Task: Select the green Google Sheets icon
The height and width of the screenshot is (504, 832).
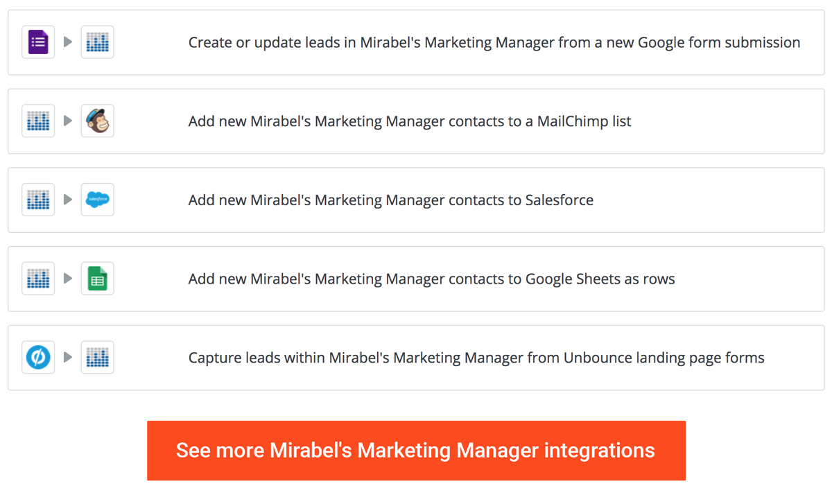Action: (98, 278)
